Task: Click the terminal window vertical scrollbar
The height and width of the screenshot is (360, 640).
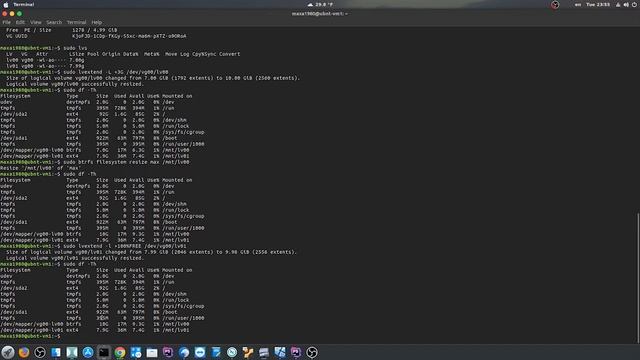Action: (638, 278)
